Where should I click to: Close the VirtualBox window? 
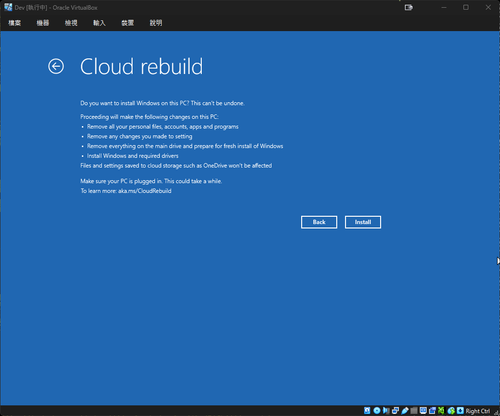click(x=488, y=7)
